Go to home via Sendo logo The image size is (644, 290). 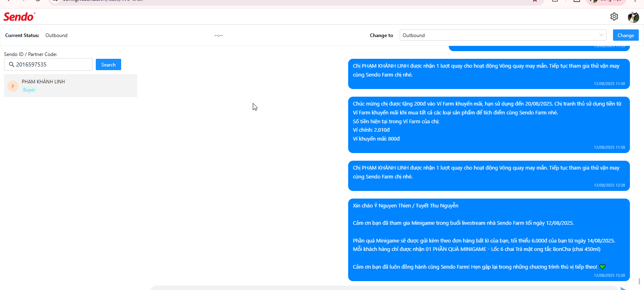pyautogui.click(x=19, y=17)
